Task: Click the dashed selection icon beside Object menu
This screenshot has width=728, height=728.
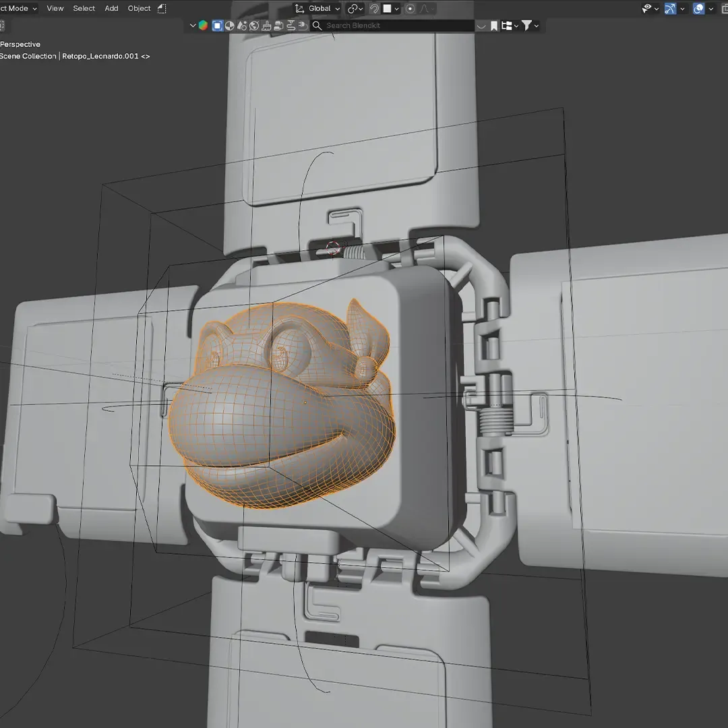Action: [x=162, y=8]
